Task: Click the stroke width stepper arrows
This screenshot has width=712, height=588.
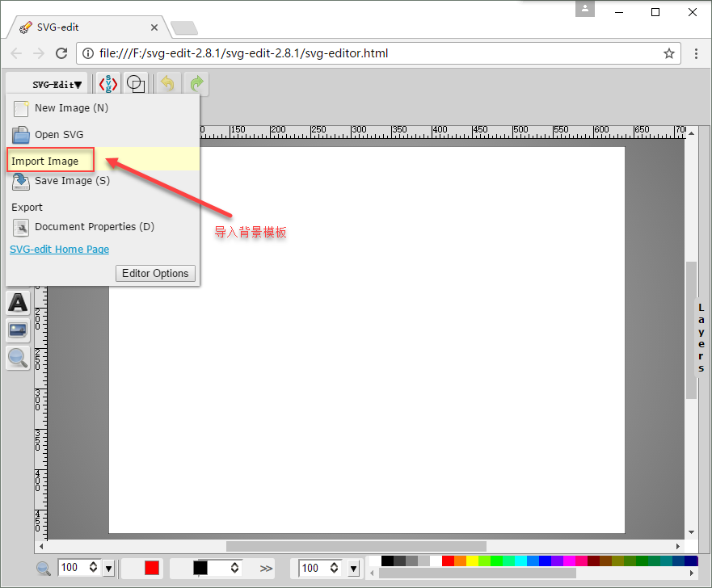Action: tap(234, 568)
